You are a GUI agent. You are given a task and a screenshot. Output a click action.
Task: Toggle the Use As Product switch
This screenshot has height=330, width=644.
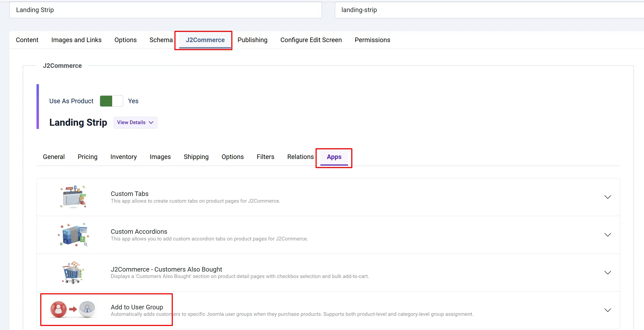point(111,101)
